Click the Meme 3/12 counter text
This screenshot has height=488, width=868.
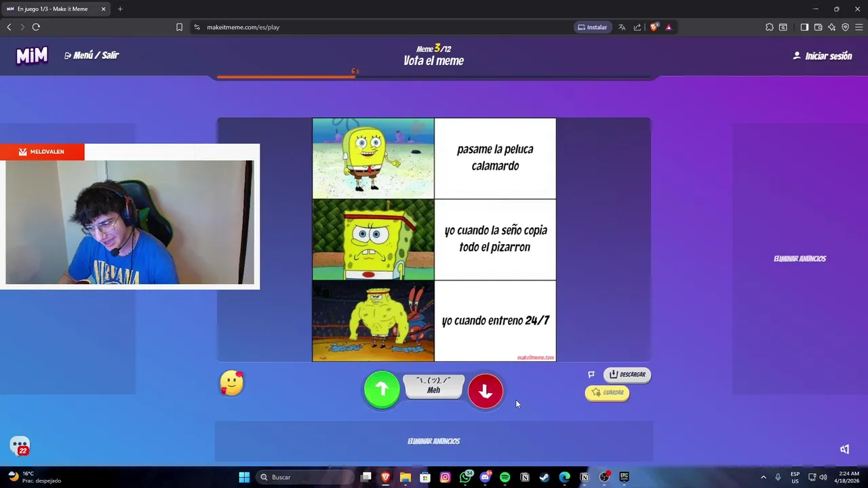click(434, 49)
